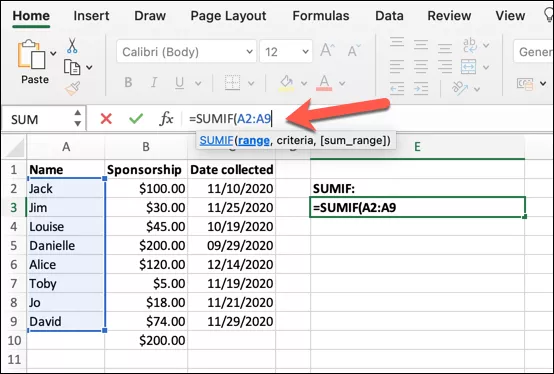Click the Format Painter brush icon
The height and width of the screenshot is (374, 554).
(73, 88)
